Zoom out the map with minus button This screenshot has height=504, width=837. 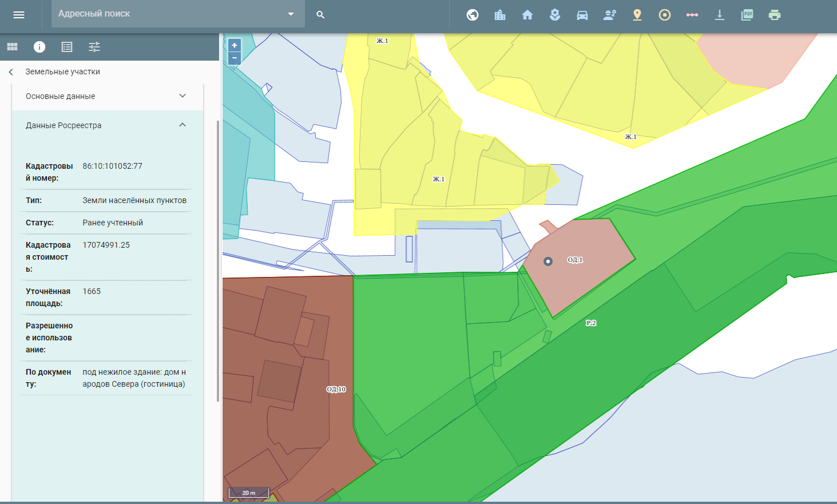(x=235, y=58)
